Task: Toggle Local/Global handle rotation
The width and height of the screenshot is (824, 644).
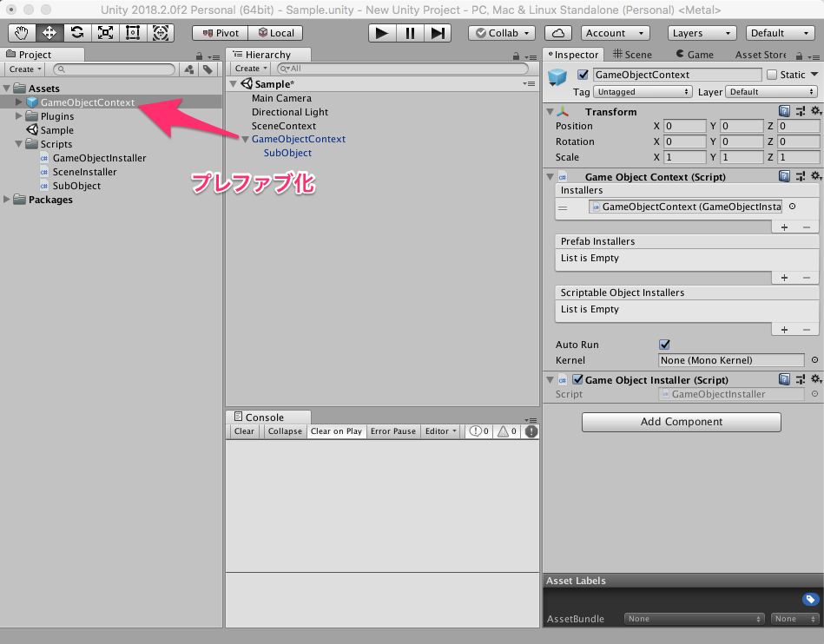Action: [x=276, y=33]
